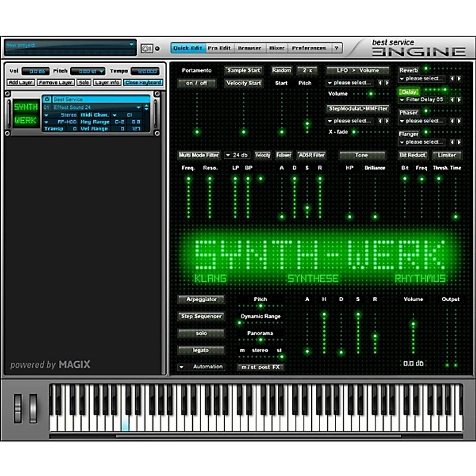Open the Filter Delay 05 preset dropdown

424,100
